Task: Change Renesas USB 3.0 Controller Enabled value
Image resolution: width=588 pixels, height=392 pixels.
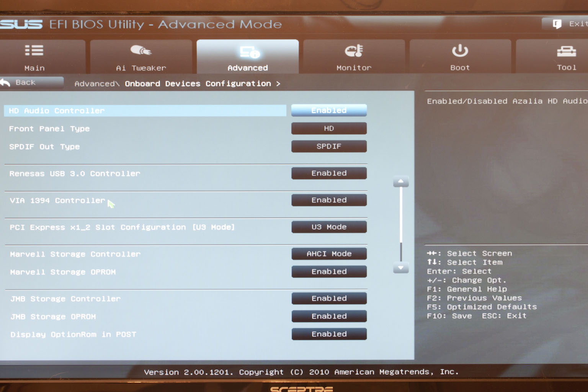Action: coord(329,173)
